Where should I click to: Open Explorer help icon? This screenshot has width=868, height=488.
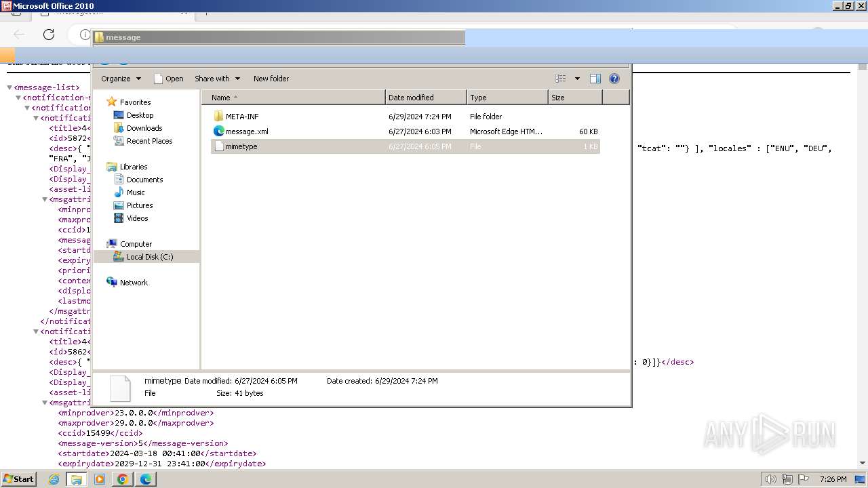(614, 79)
